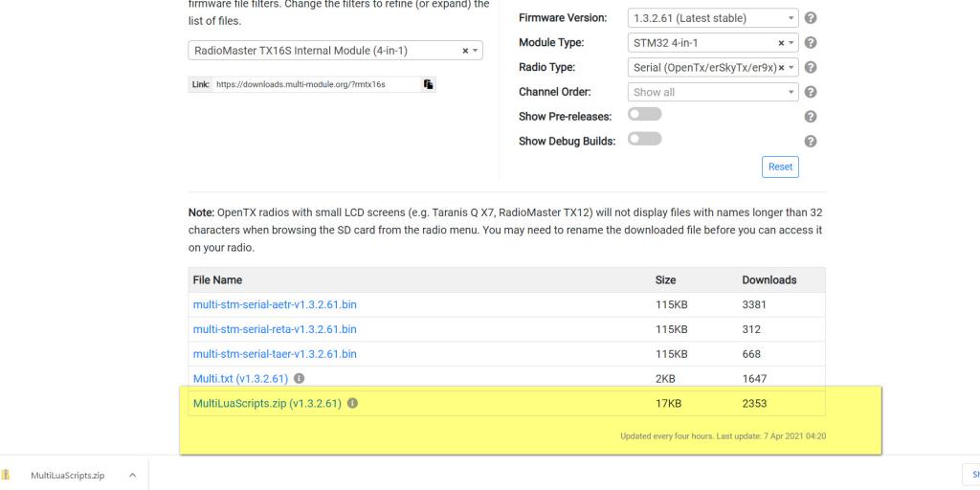Click help icon beside Module Type
Screen dimensions: 980x490
(x=811, y=43)
